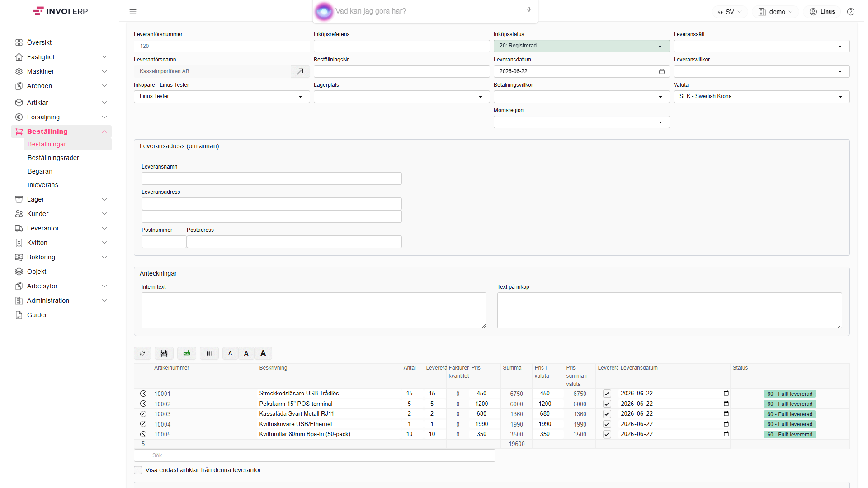Remove line for article 10001

(143, 394)
